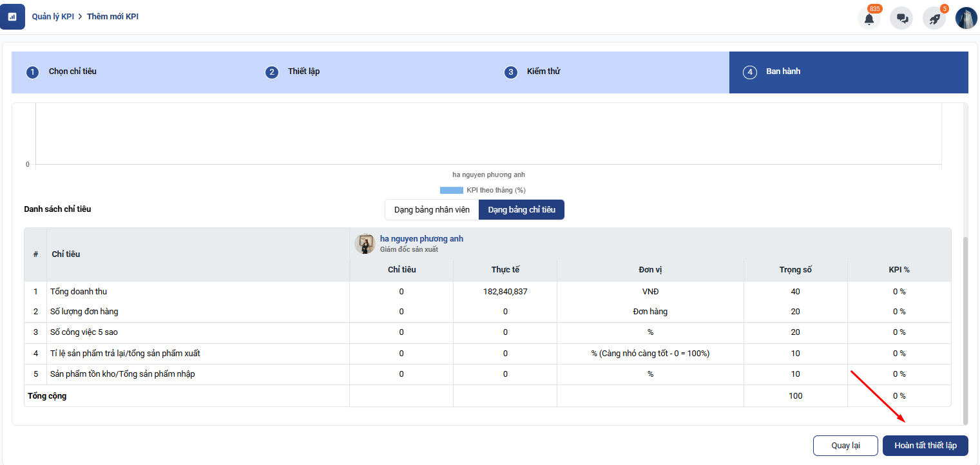Toggle KPI theo tháng (%) legend swatch
The height and width of the screenshot is (465, 980).
click(x=451, y=191)
